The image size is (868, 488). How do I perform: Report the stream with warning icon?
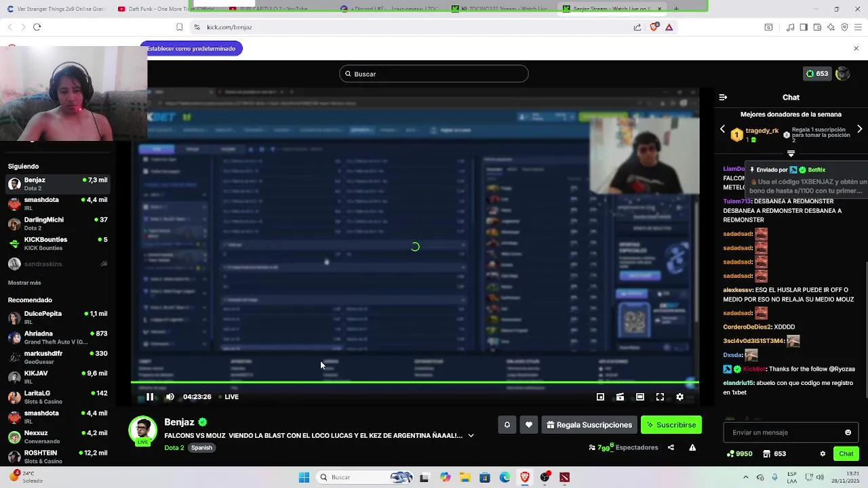[692, 447]
